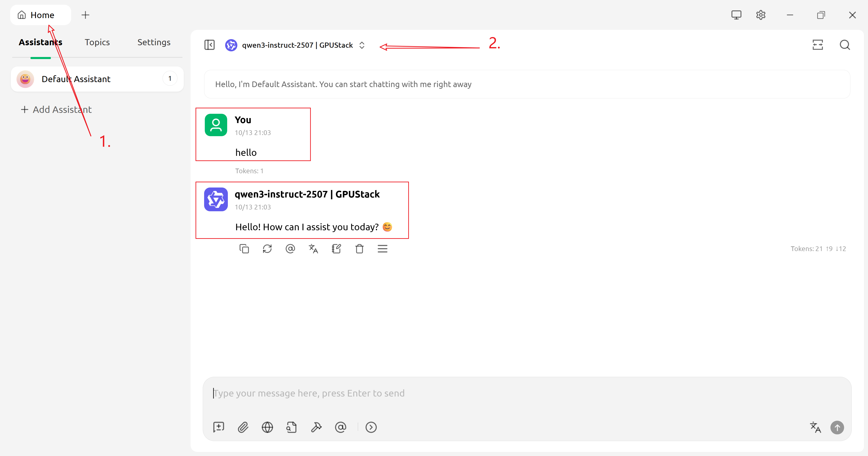
Task: Expand more input tools arrow
Action: click(x=371, y=427)
